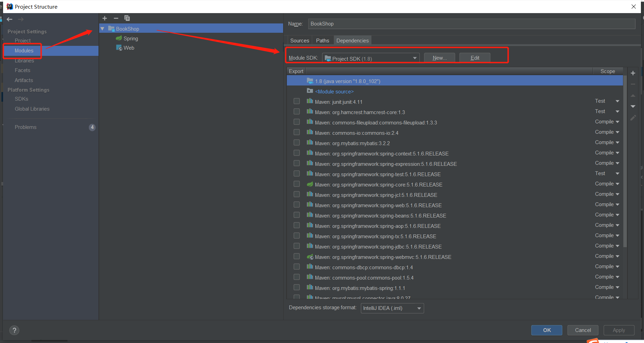Click spring-webmvc library icon

[310, 256]
